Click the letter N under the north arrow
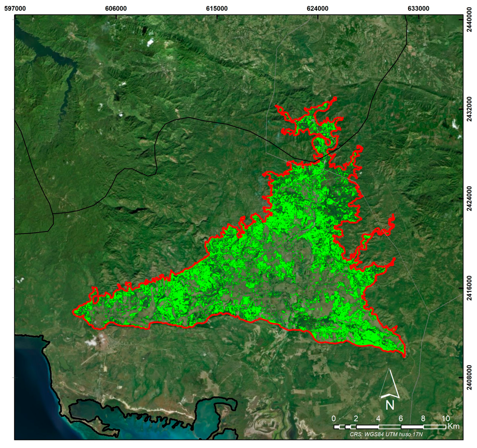Screen dimensions: 477x448 (x=390, y=405)
